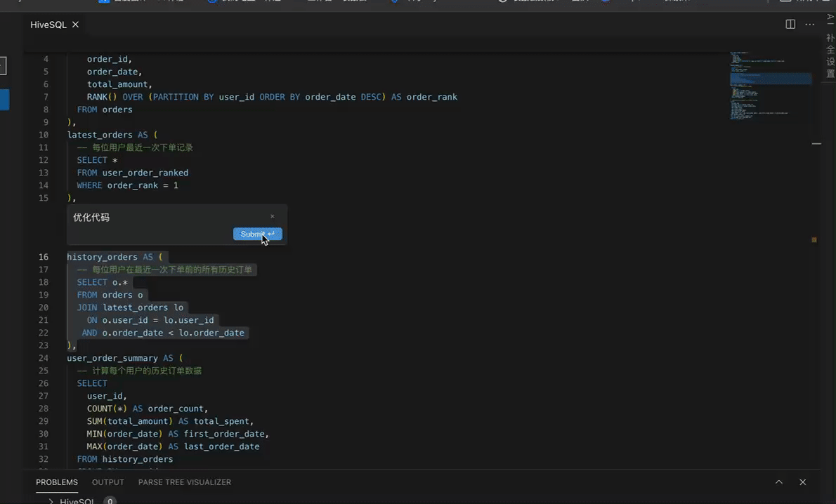
Task: Switch to the OUTPUT panel tab
Action: click(107, 482)
